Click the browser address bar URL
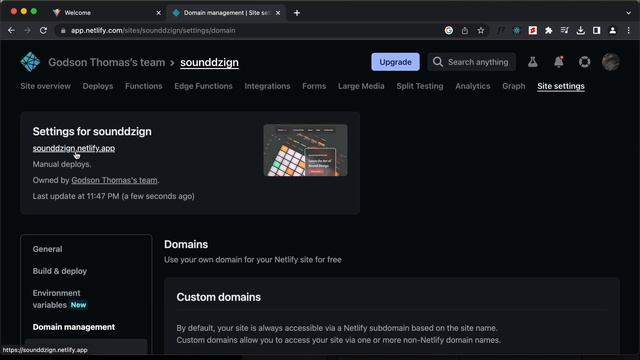The image size is (640, 360). (153, 31)
